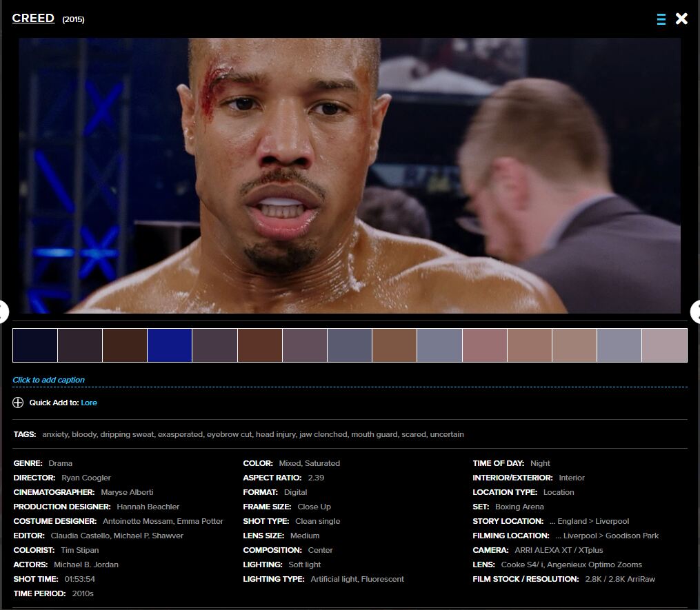Select the bright royal blue color swatch
The width and height of the screenshot is (700, 610).
coord(170,345)
